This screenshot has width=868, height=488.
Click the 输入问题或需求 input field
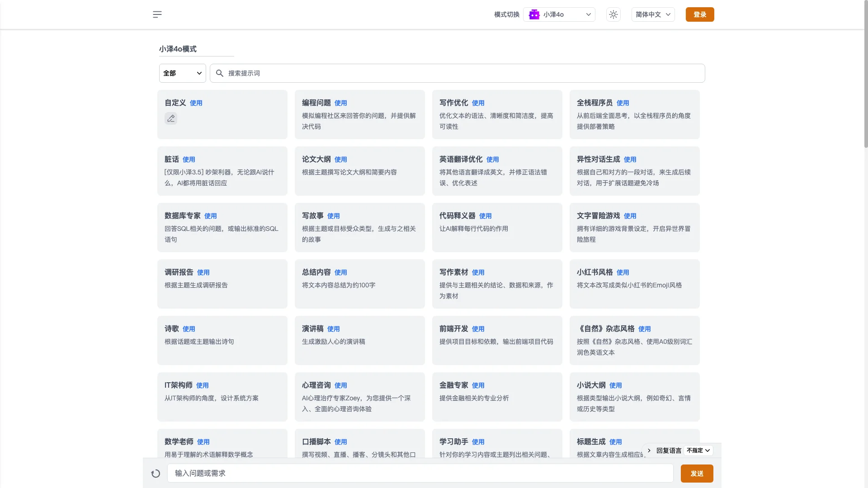420,474
